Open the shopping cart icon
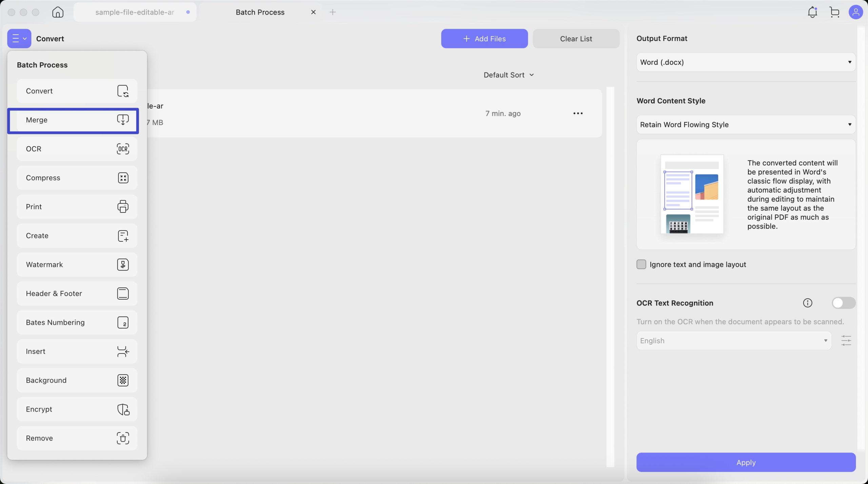 point(834,12)
